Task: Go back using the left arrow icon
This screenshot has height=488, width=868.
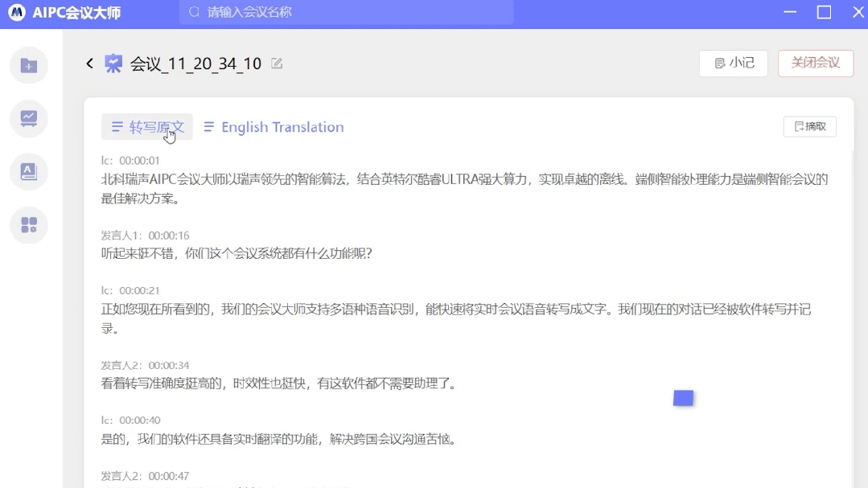Action: [x=89, y=64]
